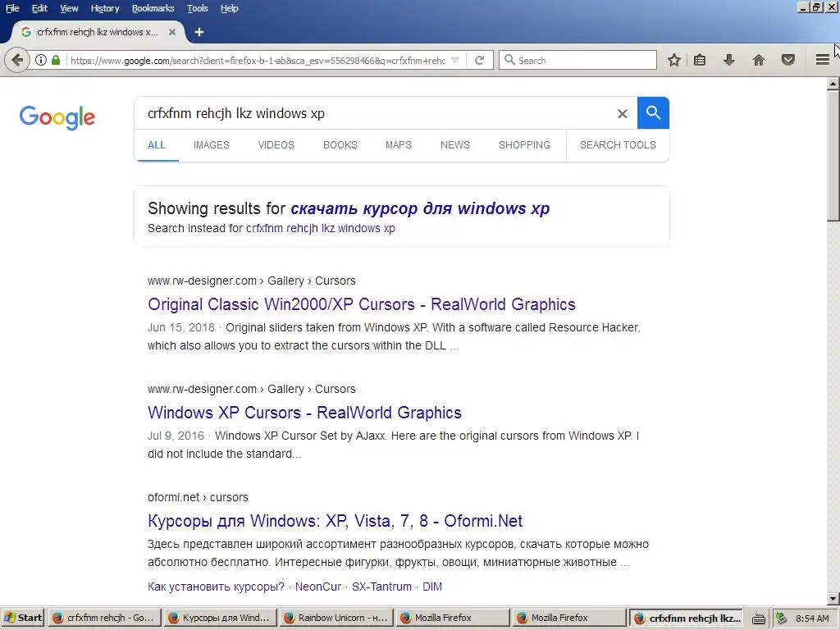Switch to the Videos results tab
Image resolution: width=840 pixels, height=630 pixels.
276,144
